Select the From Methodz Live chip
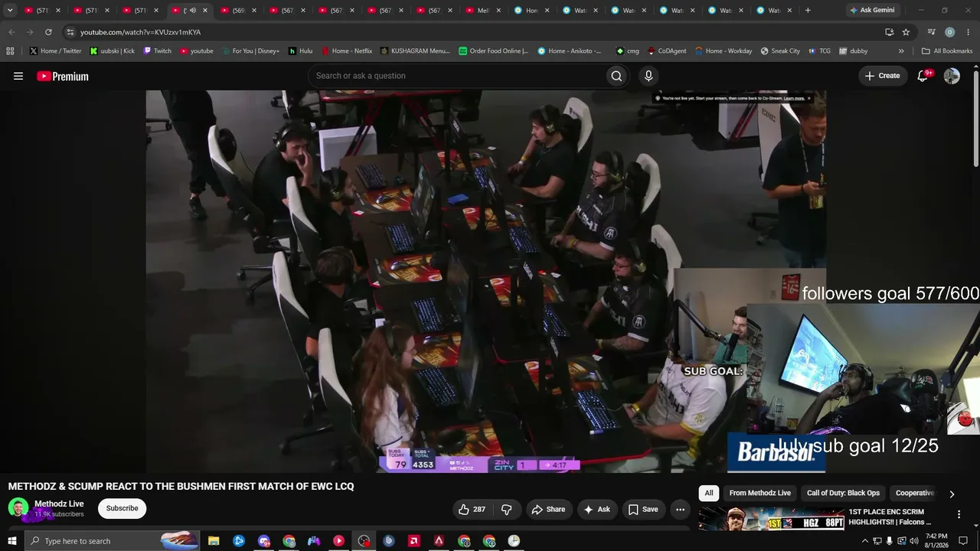The height and width of the screenshot is (551, 980). [x=760, y=494]
